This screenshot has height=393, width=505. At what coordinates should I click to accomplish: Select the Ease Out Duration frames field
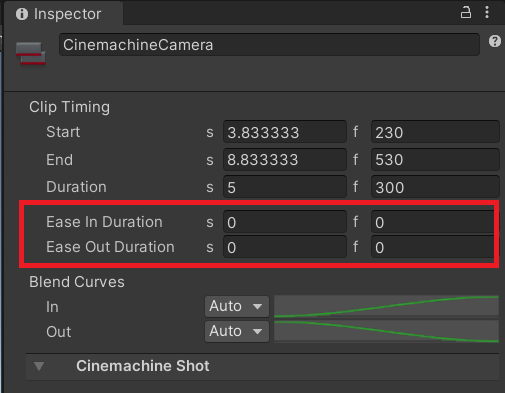433,247
